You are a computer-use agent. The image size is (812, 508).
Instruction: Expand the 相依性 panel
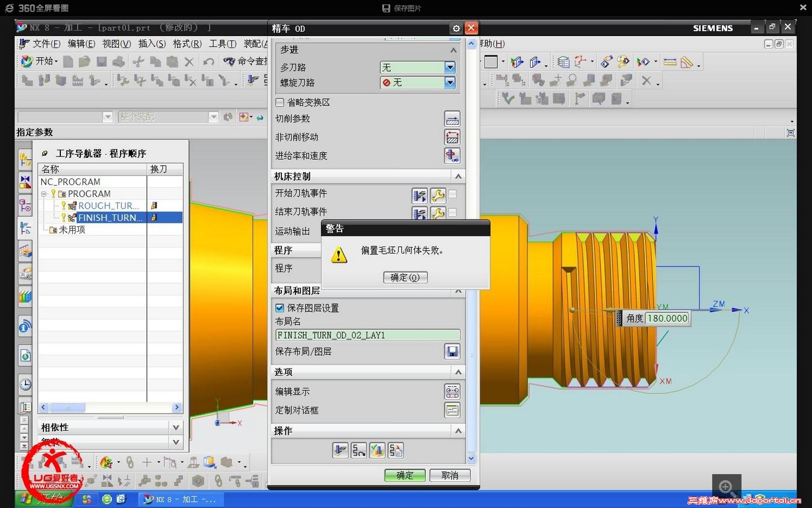(176, 427)
